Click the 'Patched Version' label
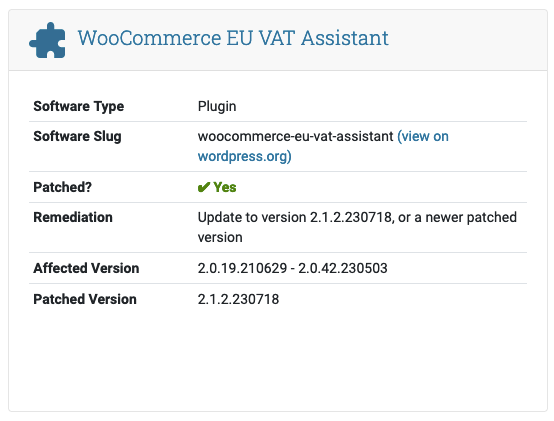The height and width of the screenshot is (421, 554). tap(85, 299)
